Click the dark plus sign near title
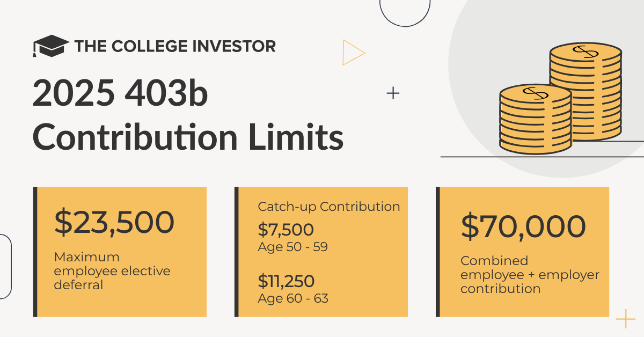The width and height of the screenshot is (644, 337). click(x=393, y=93)
